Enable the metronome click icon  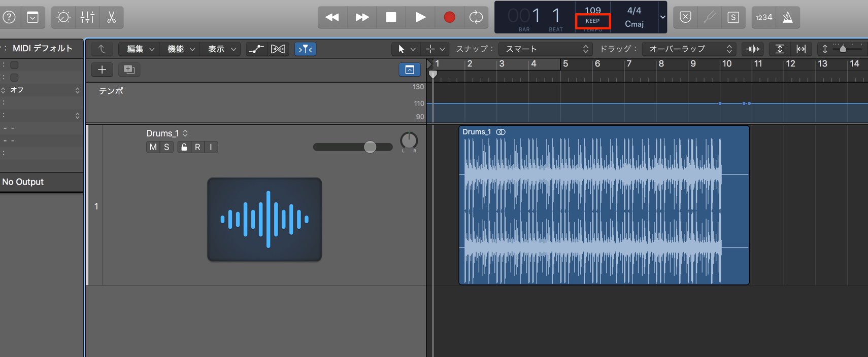[x=788, y=17]
